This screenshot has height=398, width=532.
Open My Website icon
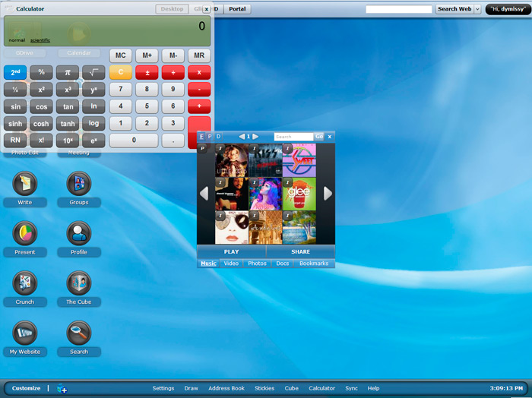[x=25, y=333]
